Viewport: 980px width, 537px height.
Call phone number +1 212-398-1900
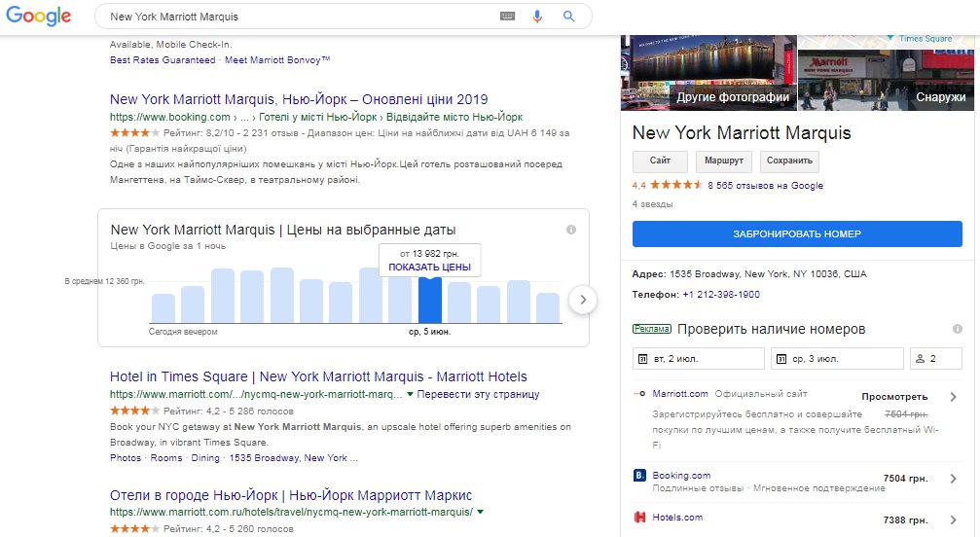(x=721, y=294)
